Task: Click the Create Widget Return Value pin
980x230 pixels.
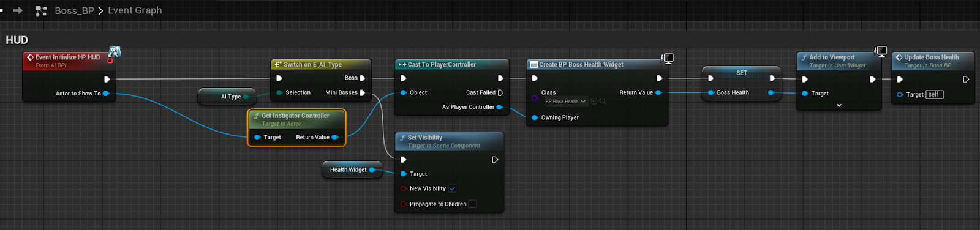Action: (x=658, y=93)
